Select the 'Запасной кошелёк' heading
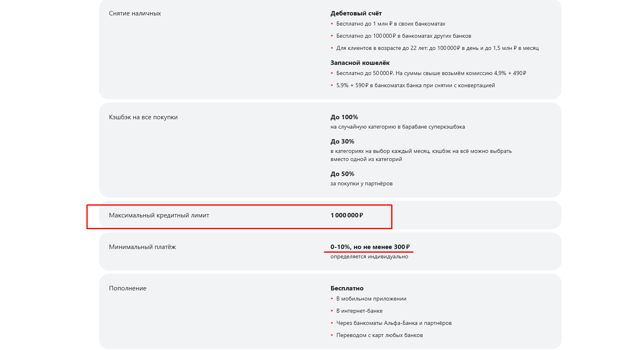Viewport: 644px width, 350px height. coord(360,63)
